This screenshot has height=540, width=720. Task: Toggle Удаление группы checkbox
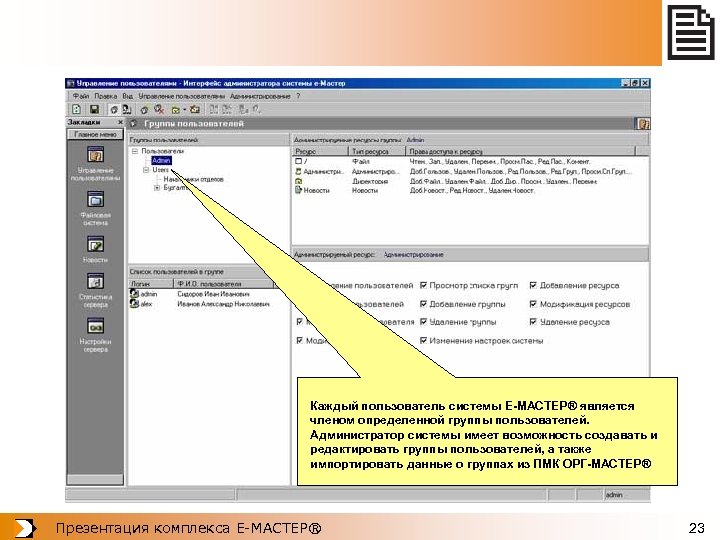[423, 322]
